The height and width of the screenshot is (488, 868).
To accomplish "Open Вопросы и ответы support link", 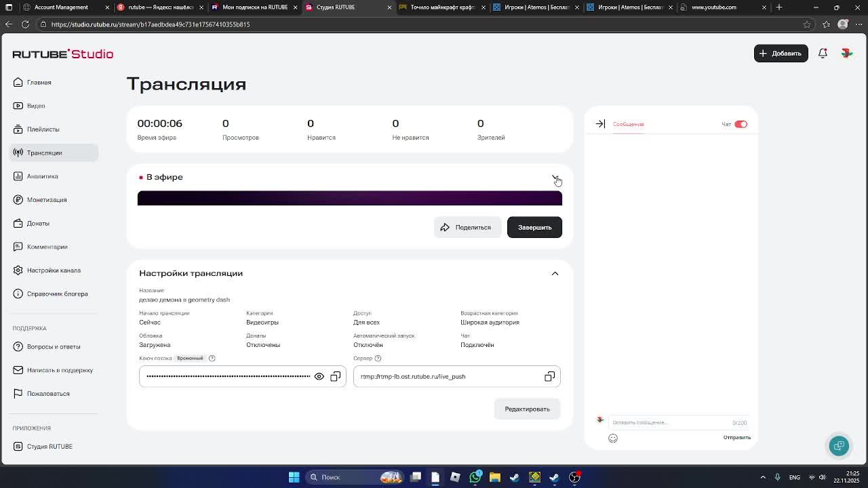I will (54, 346).
